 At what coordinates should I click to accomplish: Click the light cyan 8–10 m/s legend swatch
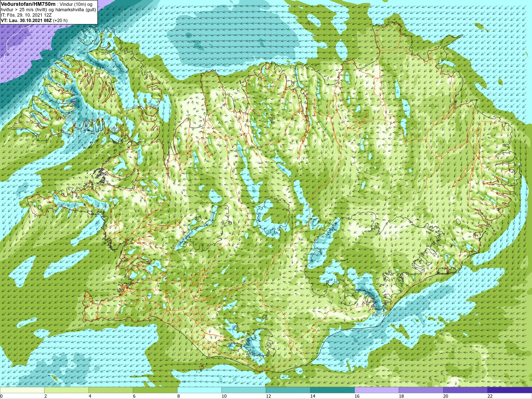pyautogui.click(x=199, y=390)
